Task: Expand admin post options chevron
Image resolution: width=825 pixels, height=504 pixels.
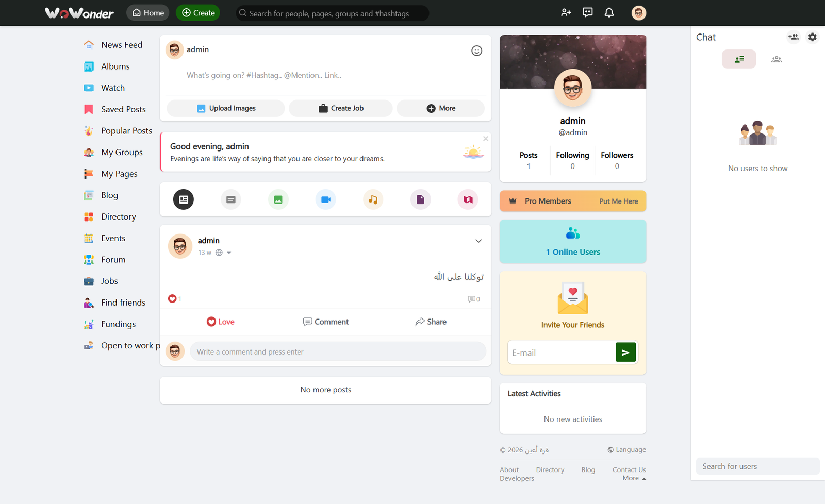Action: (x=478, y=241)
